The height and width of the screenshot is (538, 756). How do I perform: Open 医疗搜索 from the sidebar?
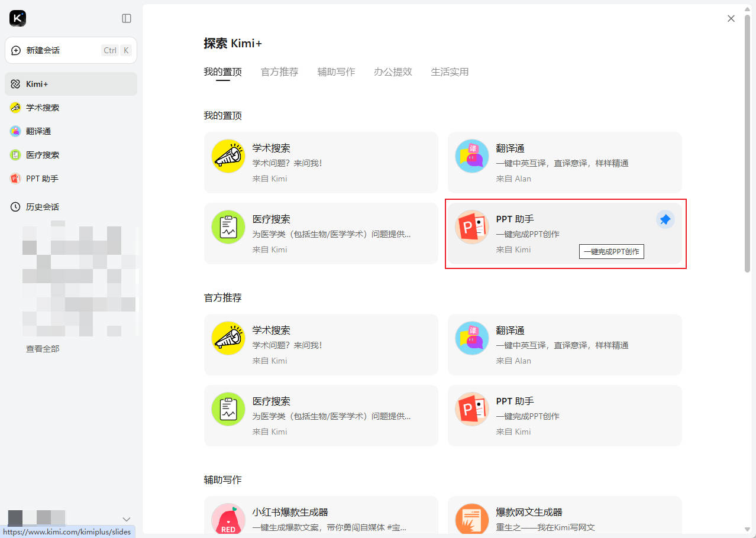pos(71,155)
